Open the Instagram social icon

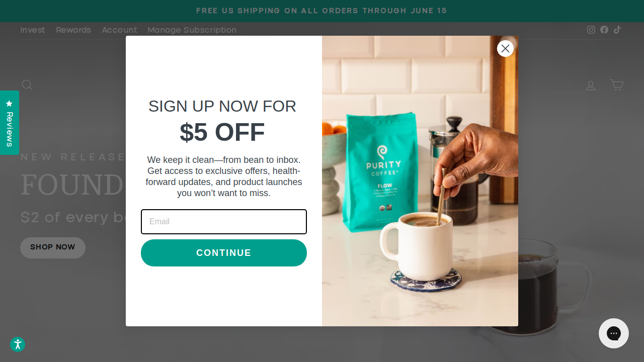(591, 30)
